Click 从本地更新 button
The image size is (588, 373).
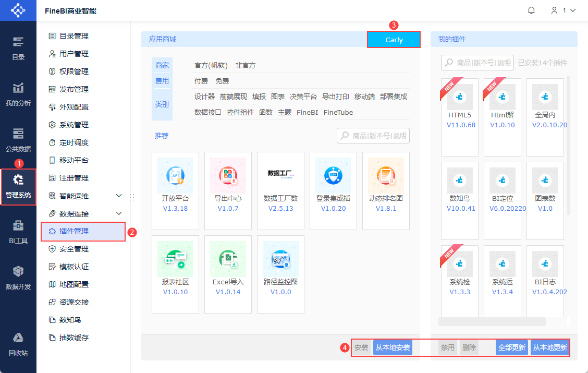tap(550, 347)
